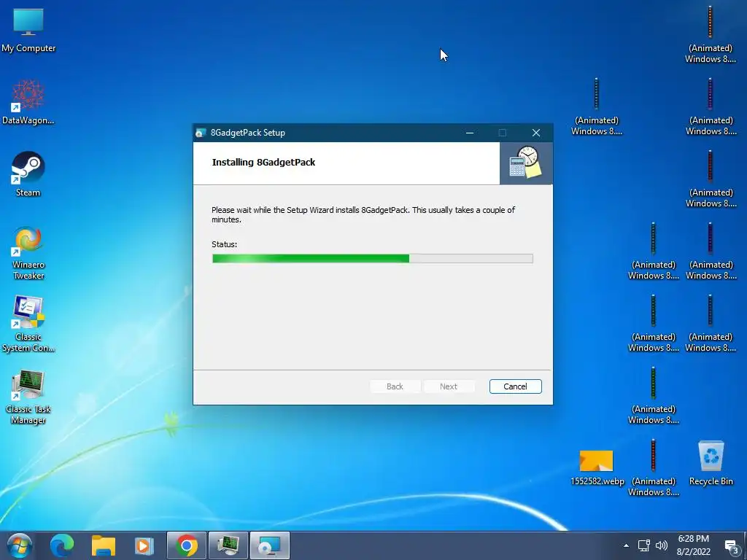747x560 pixels.
Task: Click the green installation progress bar
Action: pos(373,259)
